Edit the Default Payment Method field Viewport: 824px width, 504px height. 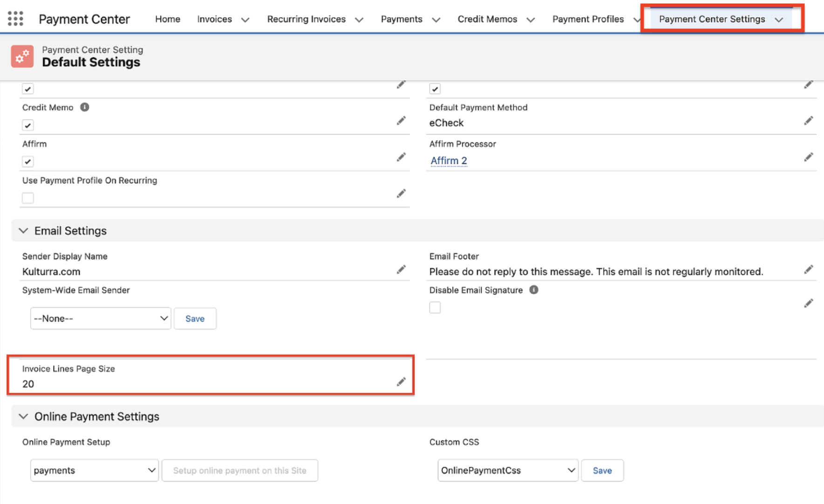point(808,121)
